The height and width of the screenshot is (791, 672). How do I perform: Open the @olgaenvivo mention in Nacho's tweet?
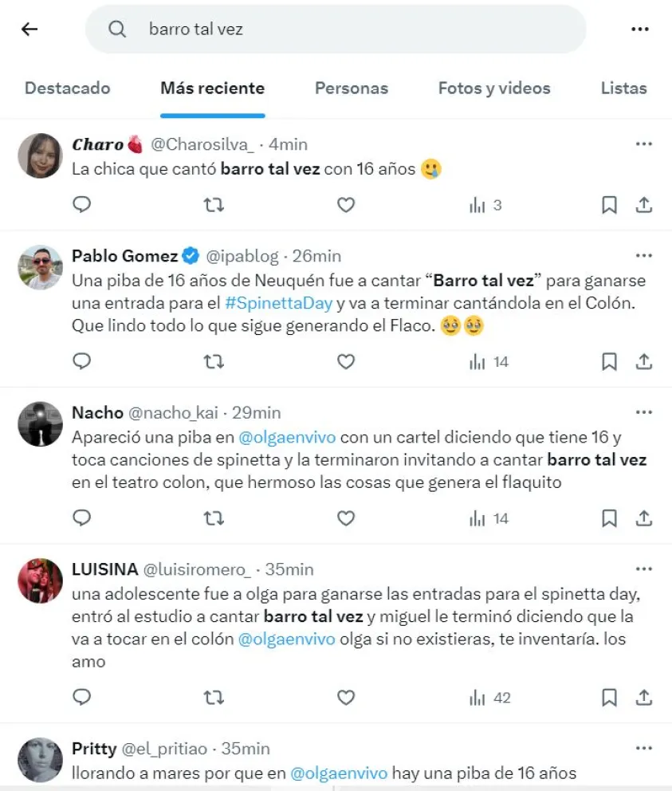coord(287,438)
